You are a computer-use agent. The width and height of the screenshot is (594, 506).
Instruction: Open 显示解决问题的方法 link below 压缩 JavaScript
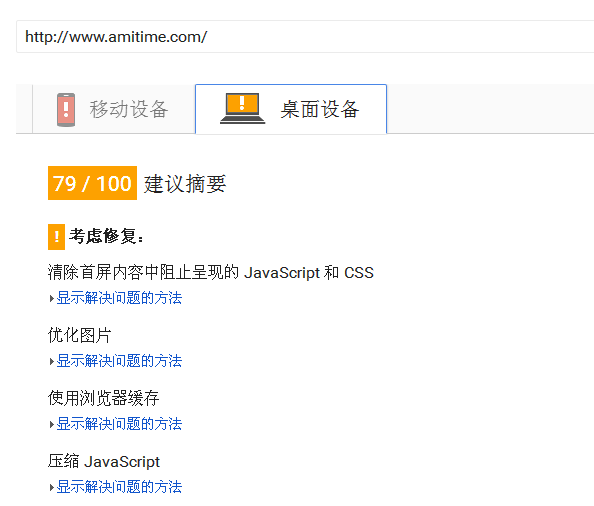coord(119,487)
